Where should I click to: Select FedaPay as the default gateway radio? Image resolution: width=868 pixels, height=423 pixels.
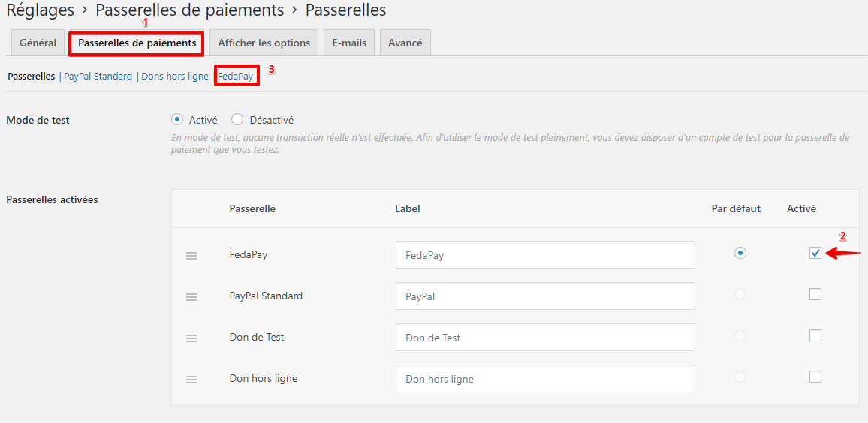point(740,253)
